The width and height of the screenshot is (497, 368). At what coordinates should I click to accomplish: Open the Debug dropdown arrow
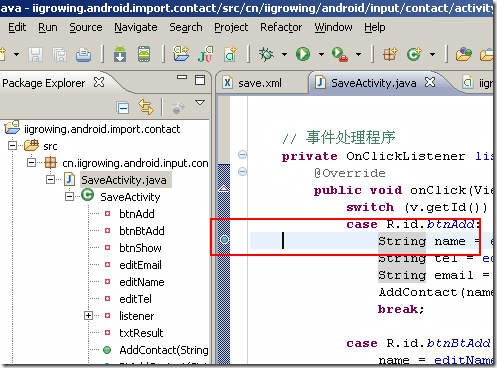(284, 54)
